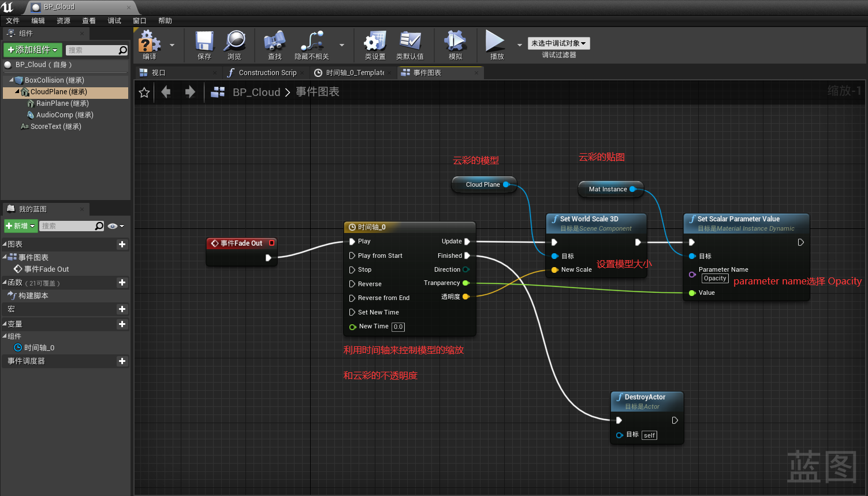The width and height of the screenshot is (868, 496).
Task: Toggle the favorite star in graph breadcrumb
Action: [144, 92]
